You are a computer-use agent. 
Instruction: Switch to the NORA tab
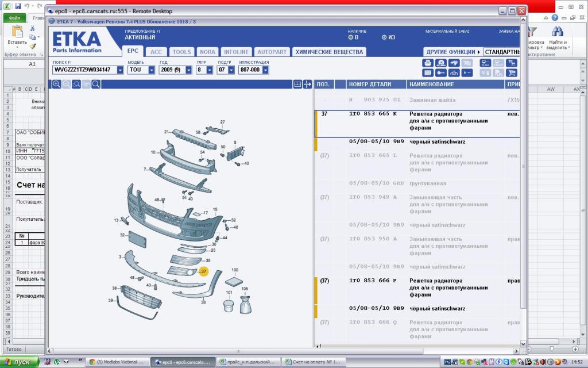coord(207,52)
